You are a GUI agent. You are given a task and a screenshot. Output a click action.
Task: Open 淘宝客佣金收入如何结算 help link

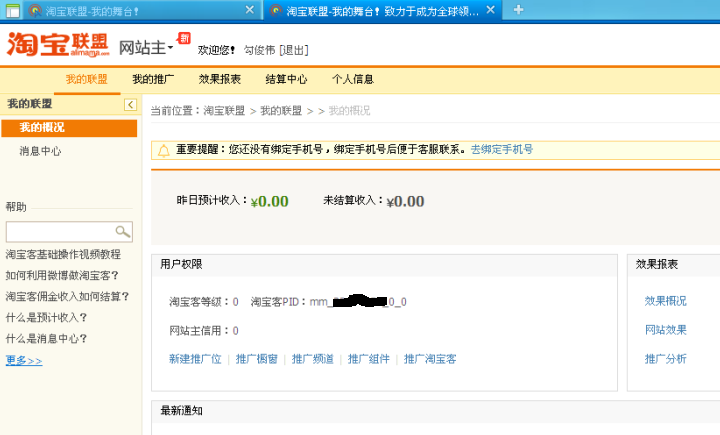(x=68, y=297)
